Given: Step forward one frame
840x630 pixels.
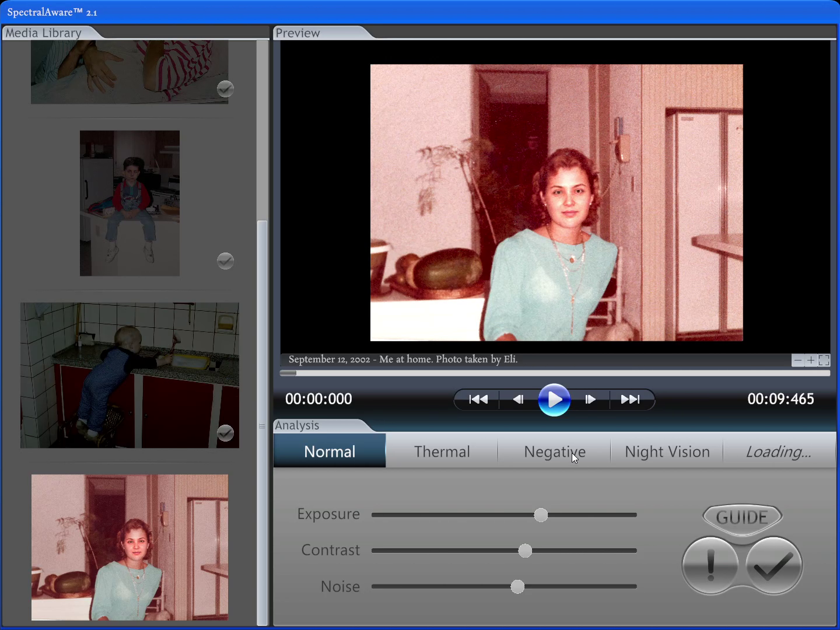Looking at the screenshot, I should 590,400.
